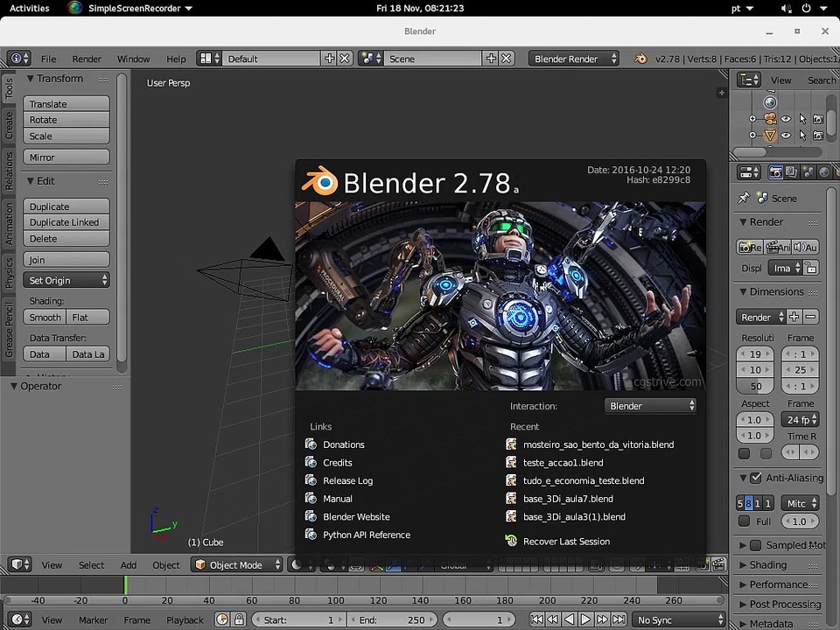Viewport: 840px width, 630px height.
Task: Click the 50 resolution percentage slider
Action: [x=755, y=386]
